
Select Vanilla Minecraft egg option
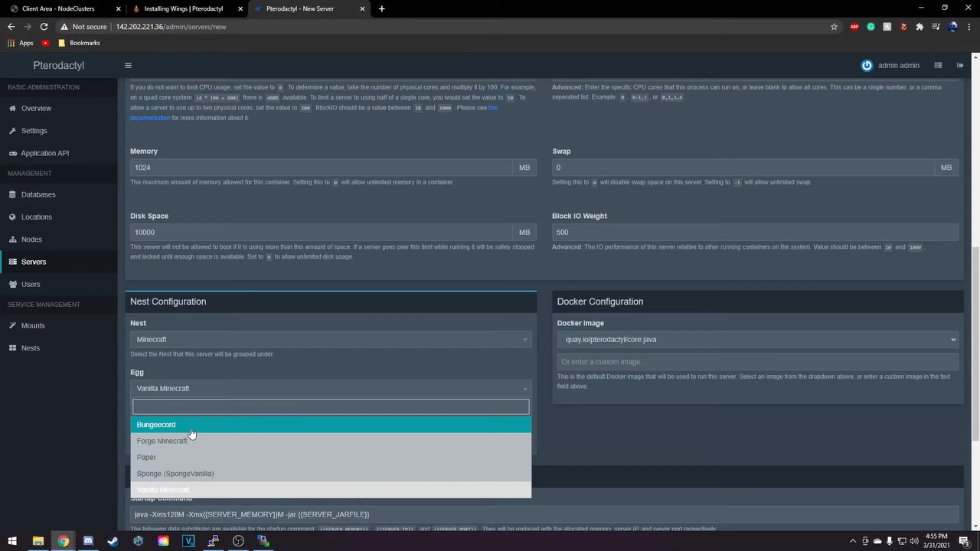[x=331, y=490]
